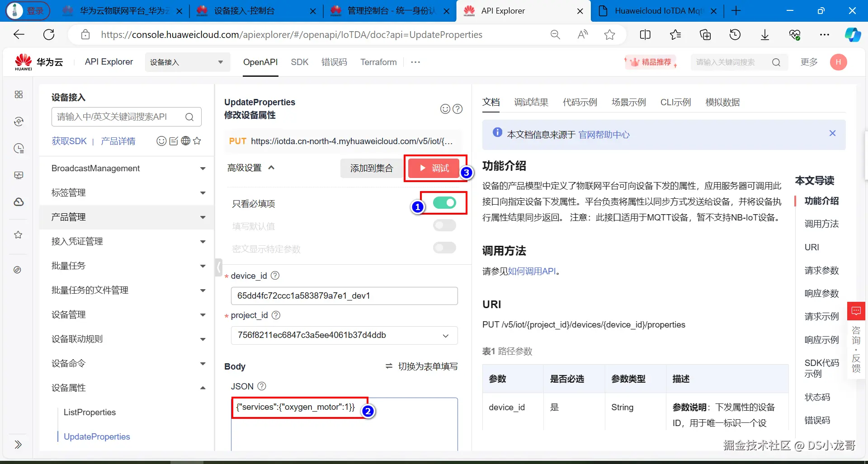The width and height of the screenshot is (868, 464).
Task: Open CLI示例 tab
Action: (x=675, y=103)
